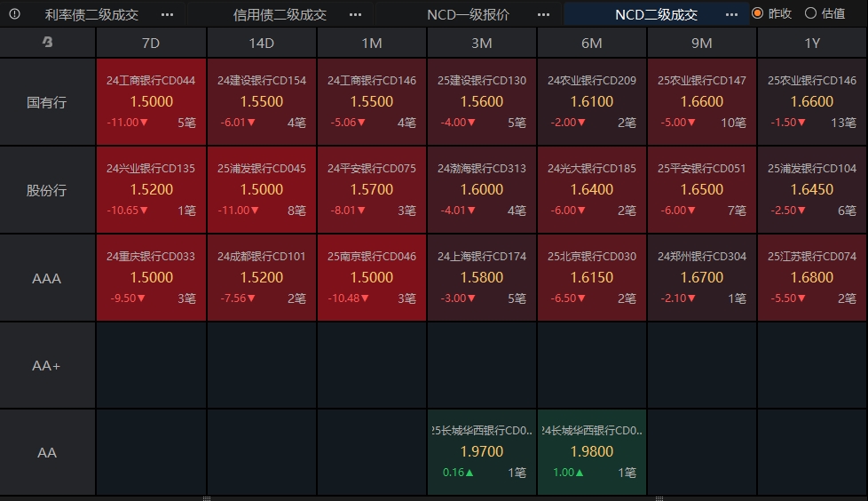The width and height of the screenshot is (868, 501).
Task: Select the 股份行 row header
Action: [x=47, y=190]
